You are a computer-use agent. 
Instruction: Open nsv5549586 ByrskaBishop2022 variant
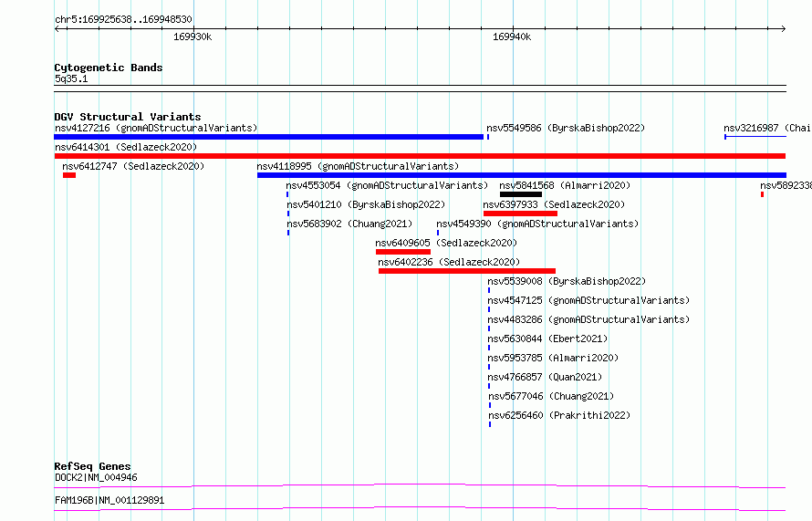(566, 128)
